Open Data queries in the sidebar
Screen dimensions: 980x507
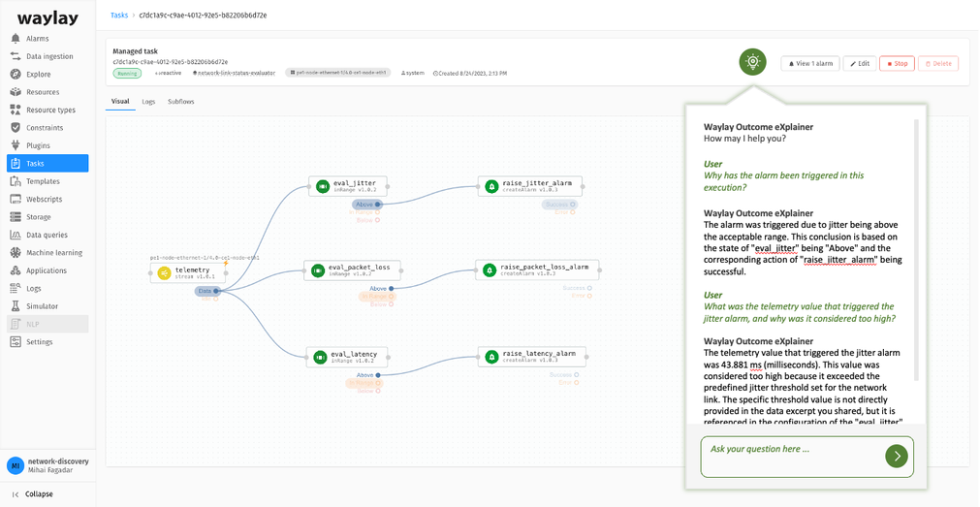47,235
